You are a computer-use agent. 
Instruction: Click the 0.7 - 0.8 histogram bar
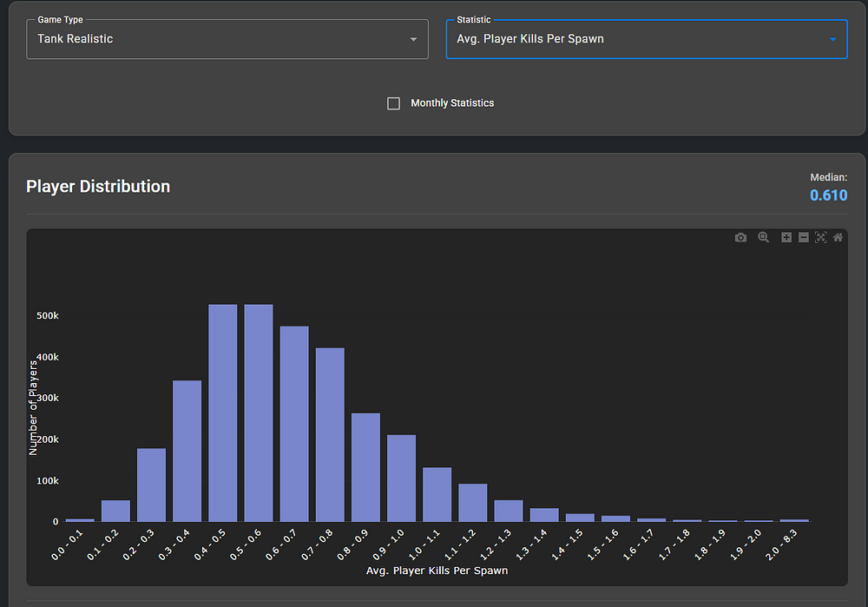330,434
